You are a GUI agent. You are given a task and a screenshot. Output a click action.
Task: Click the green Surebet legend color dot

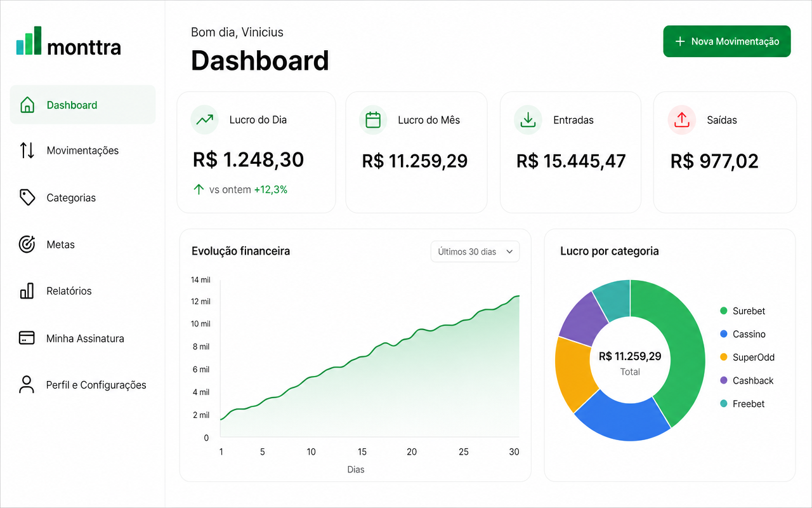pyautogui.click(x=724, y=311)
